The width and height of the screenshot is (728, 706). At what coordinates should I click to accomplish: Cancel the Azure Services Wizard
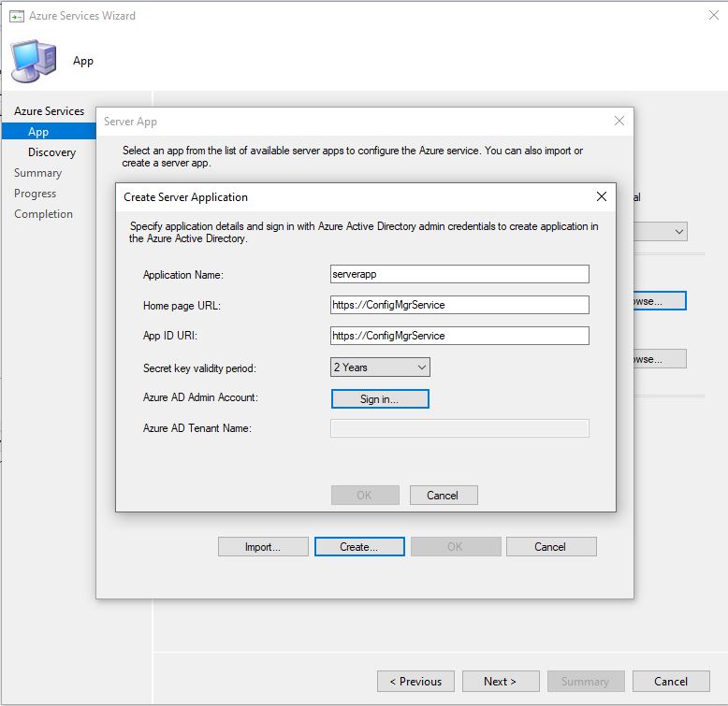point(671,682)
